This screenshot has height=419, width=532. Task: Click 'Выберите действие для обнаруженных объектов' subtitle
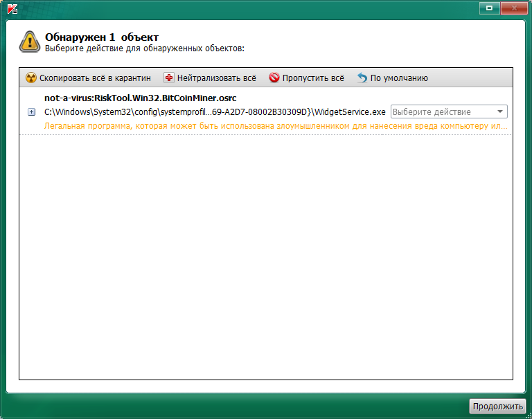point(145,48)
